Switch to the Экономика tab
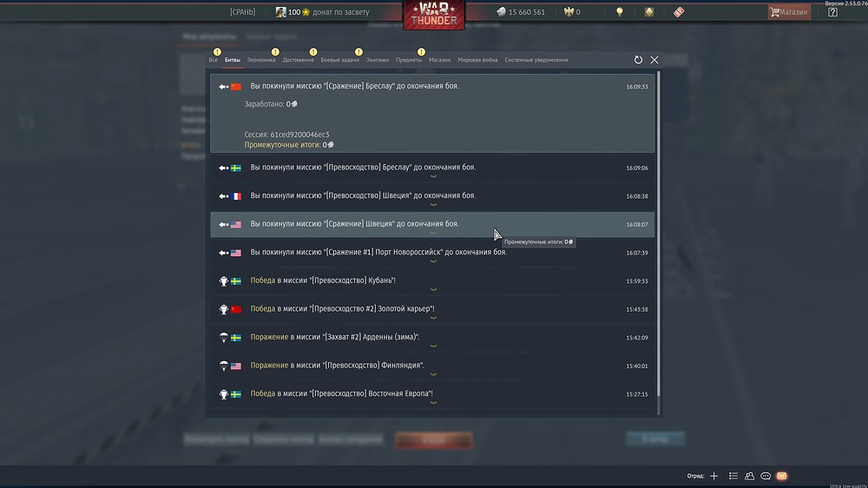This screenshot has width=868, height=488. 261,60
